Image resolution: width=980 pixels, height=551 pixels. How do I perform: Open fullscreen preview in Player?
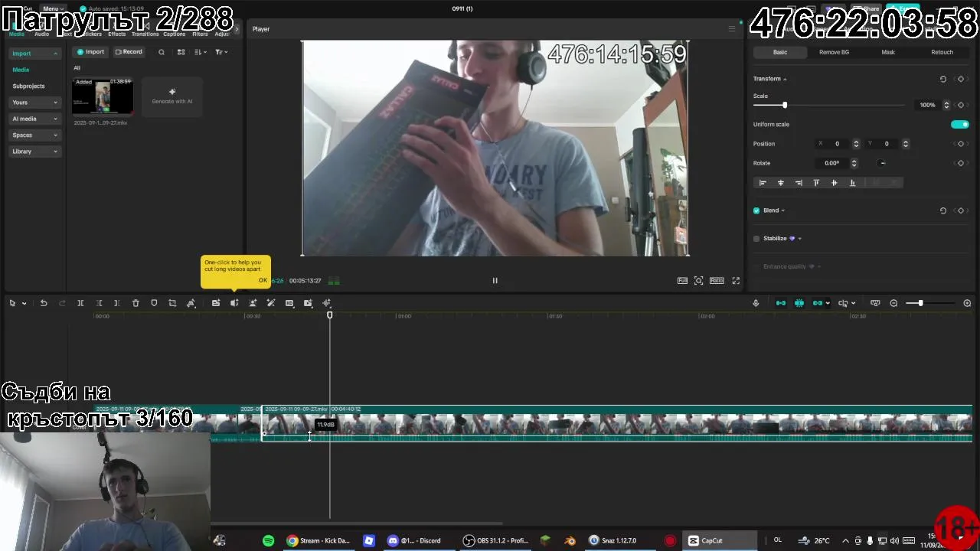tap(736, 281)
